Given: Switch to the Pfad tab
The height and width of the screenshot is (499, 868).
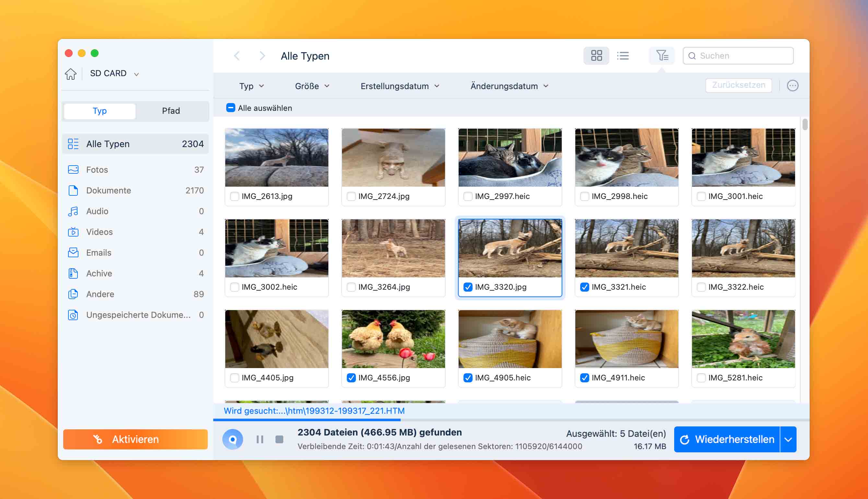Looking at the screenshot, I should 171,111.
